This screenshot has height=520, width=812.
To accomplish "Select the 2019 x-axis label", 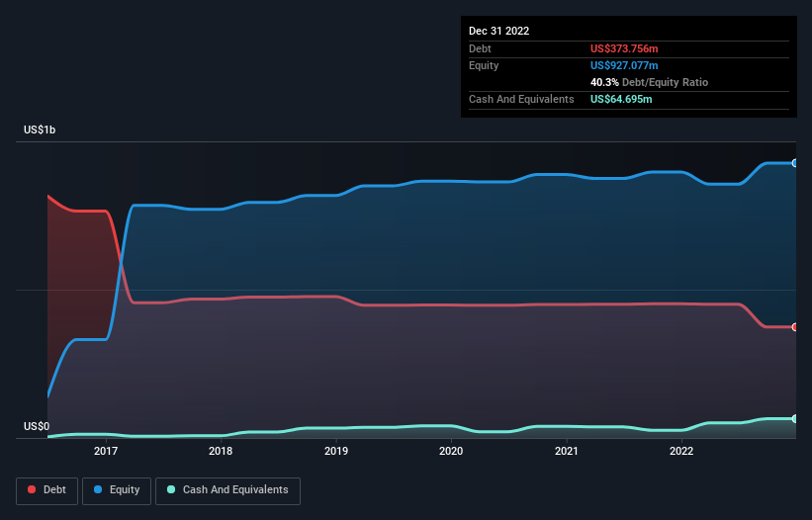I will (x=336, y=451).
